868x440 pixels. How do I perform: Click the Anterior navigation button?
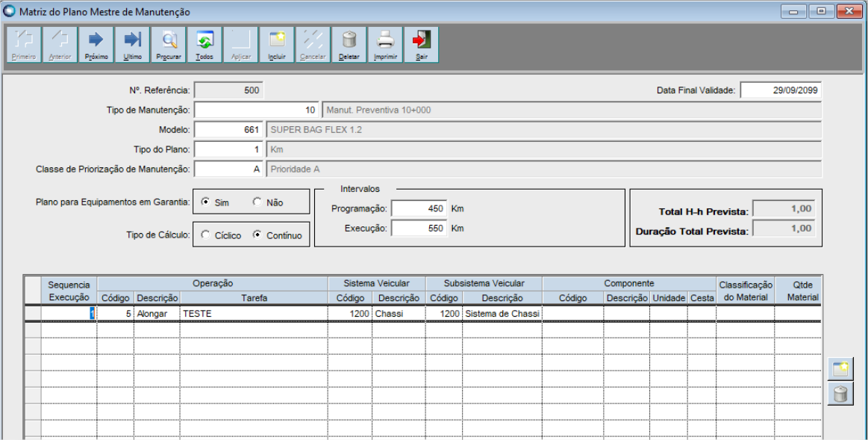point(60,45)
